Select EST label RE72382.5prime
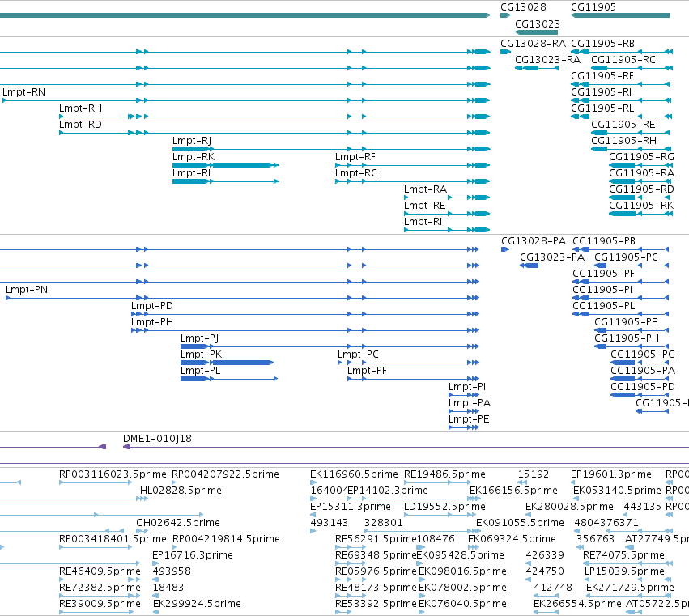 tap(100, 588)
